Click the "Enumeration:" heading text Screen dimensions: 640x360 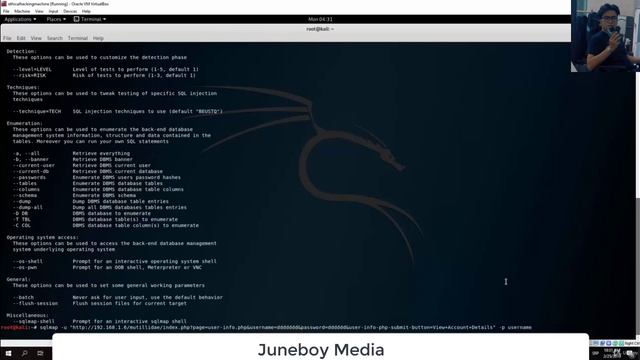pos(24,123)
